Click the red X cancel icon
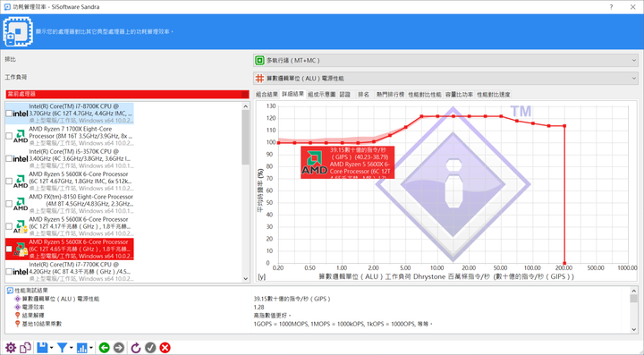The width and height of the screenshot is (644, 355). (x=165, y=348)
